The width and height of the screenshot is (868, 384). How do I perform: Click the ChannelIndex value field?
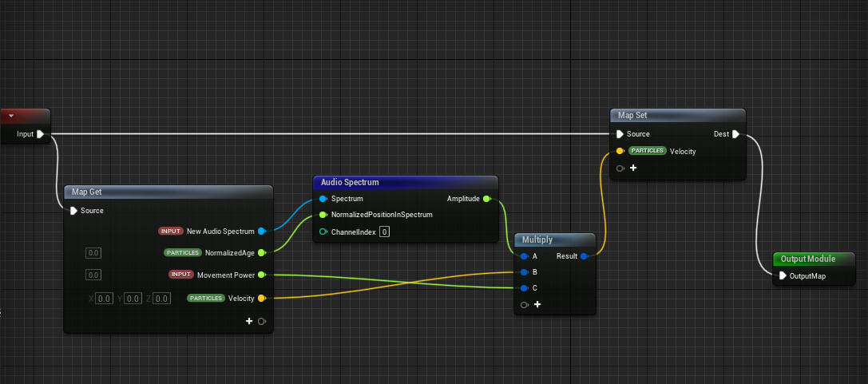tap(384, 232)
